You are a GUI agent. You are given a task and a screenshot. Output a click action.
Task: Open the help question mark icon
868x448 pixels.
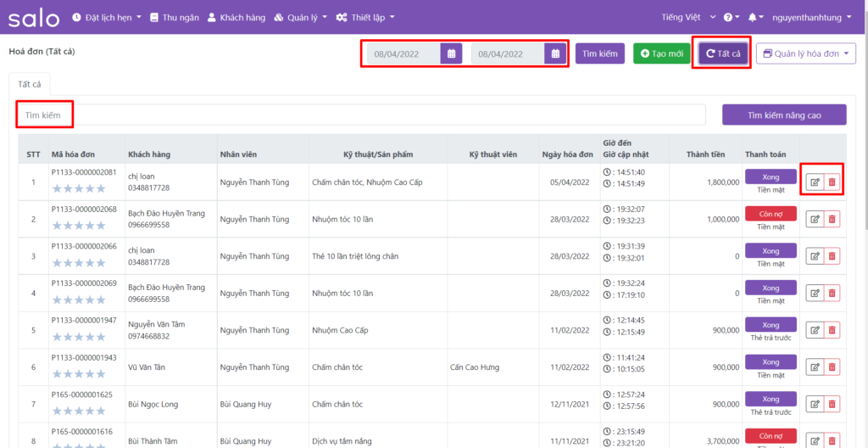coord(727,17)
